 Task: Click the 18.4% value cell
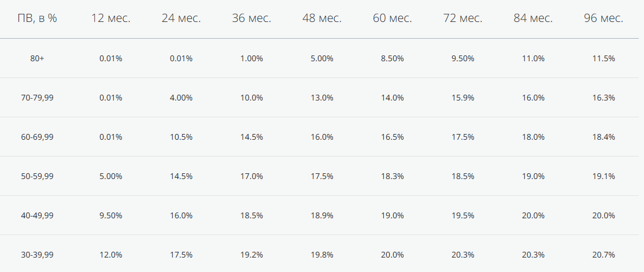click(x=604, y=137)
